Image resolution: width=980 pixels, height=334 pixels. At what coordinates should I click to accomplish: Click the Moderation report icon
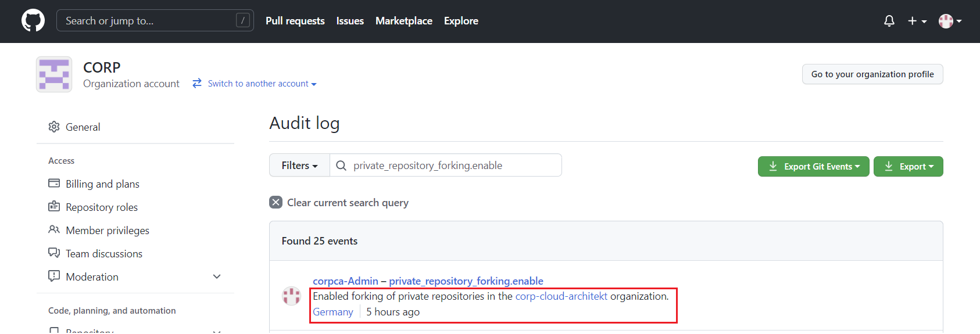(x=54, y=276)
